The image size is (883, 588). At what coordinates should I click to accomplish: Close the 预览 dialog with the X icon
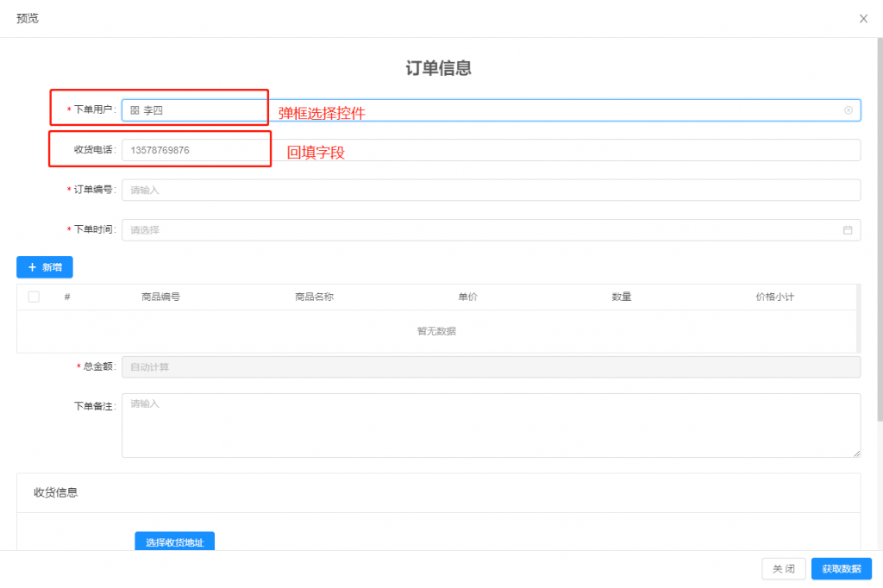863,19
